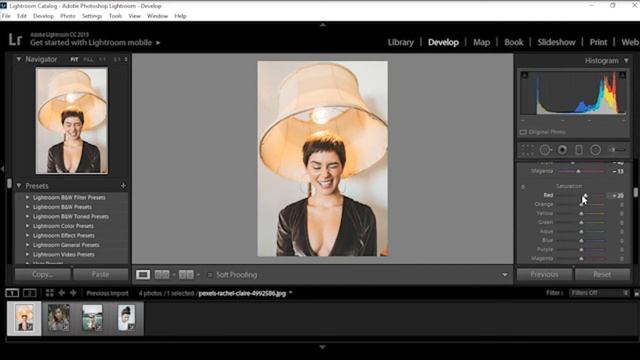The height and width of the screenshot is (360, 640).
Task: Open filename source dropdown arrow in filmstrip
Action: tap(291, 293)
